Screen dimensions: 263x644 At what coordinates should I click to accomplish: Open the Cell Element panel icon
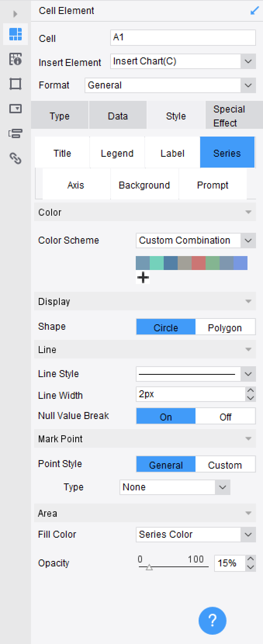[16, 34]
